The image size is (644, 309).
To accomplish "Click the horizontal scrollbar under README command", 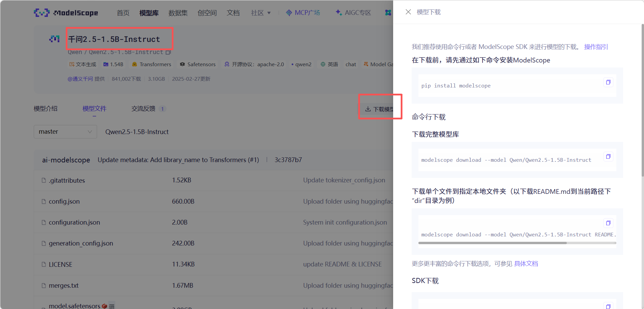I will (x=517, y=243).
